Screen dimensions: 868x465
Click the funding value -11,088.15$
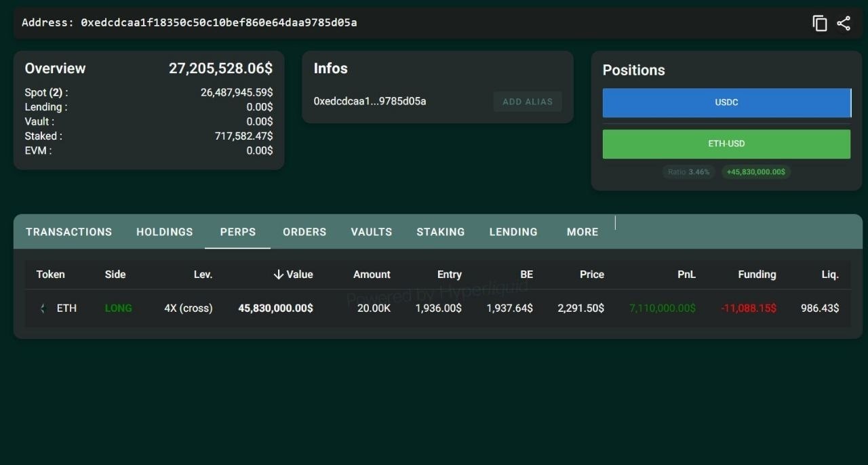click(749, 308)
